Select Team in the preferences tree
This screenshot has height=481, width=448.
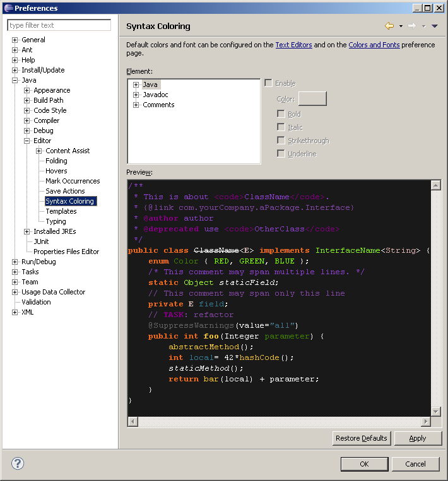(x=30, y=282)
